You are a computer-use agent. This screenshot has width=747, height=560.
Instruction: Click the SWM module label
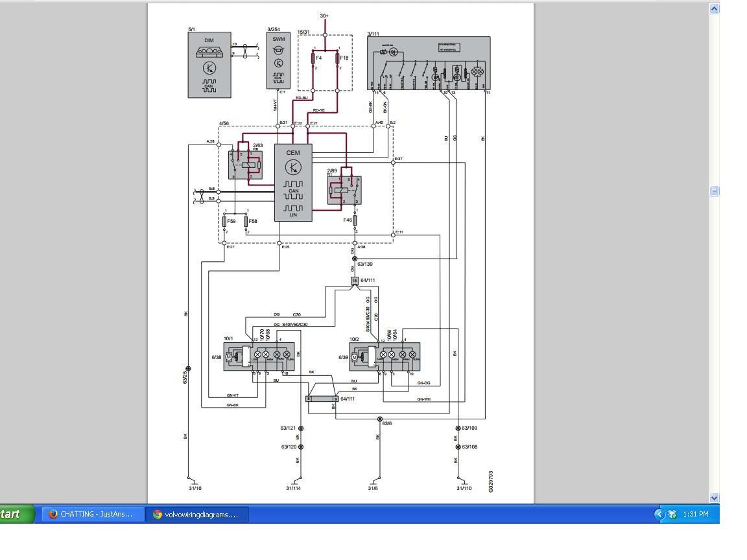[279, 40]
